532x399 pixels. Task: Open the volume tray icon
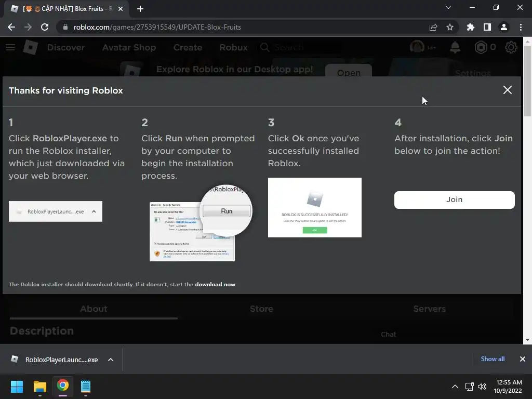pyautogui.click(x=482, y=387)
